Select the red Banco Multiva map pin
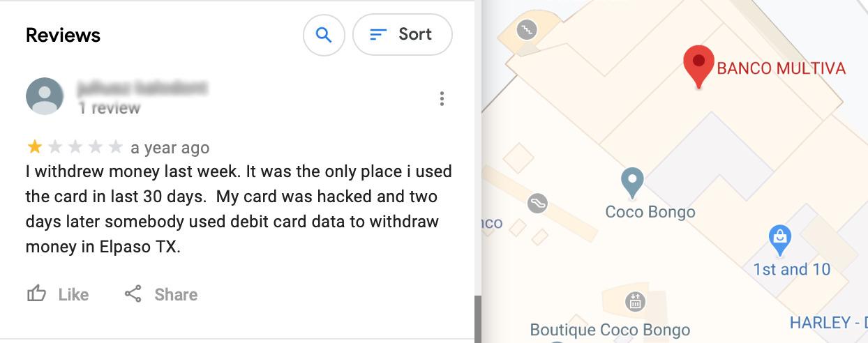Screen dimensions: 868x343 pyautogui.click(x=698, y=66)
